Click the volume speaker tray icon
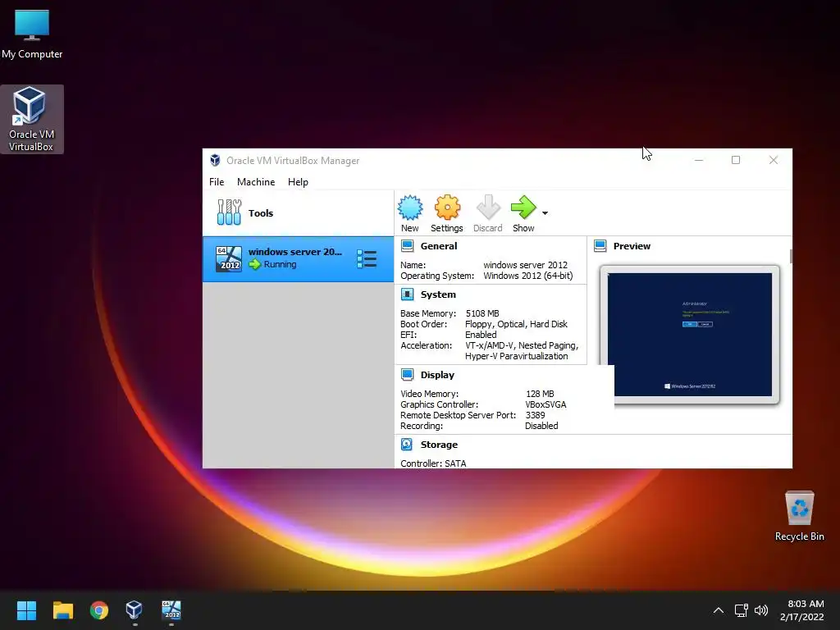This screenshot has width=840, height=630. pos(760,610)
